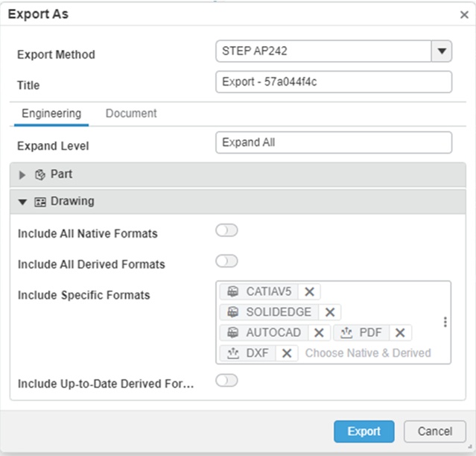Remove the AUTOCAD format chip
The width and height of the screenshot is (476, 456).
click(x=319, y=333)
